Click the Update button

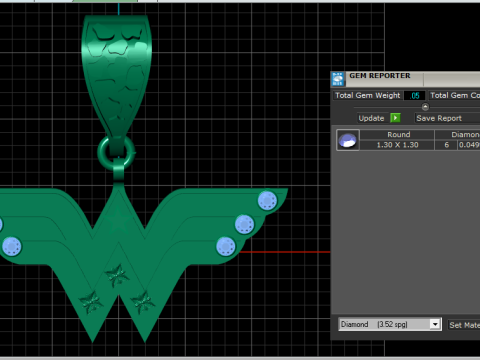(x=371, y=118)
